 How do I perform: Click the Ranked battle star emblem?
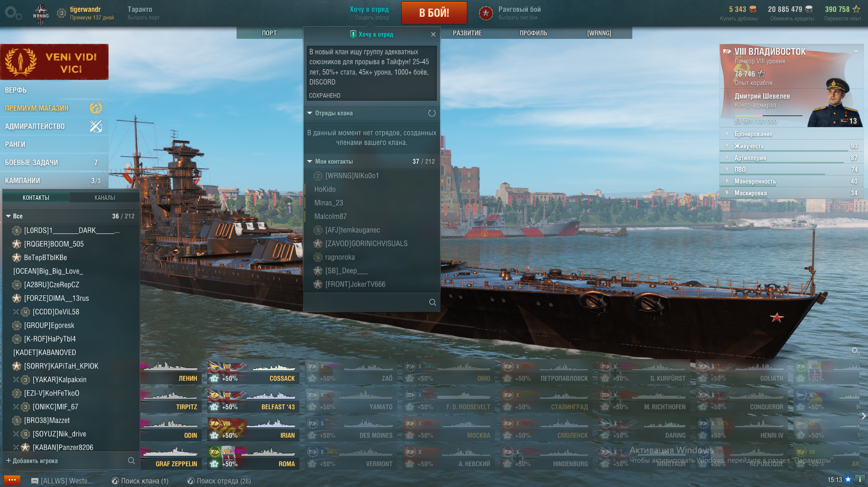pyautogui.click(x=486, y=13)
